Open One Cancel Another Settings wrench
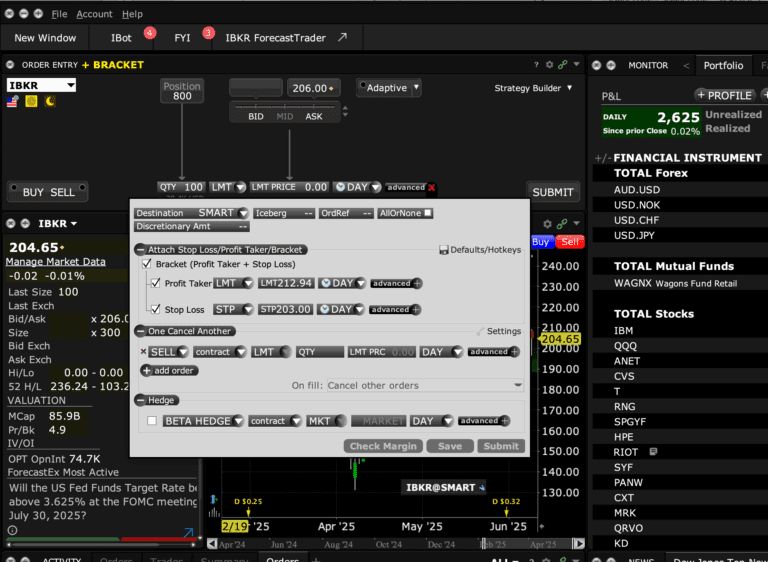This screenshot has width=768, height=562. [480, 331]
